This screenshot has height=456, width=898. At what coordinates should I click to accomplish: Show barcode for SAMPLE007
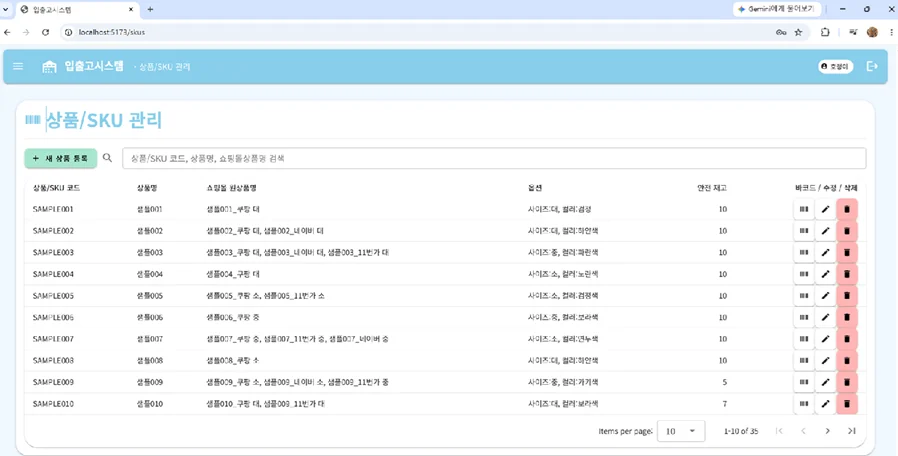[804, 339]
